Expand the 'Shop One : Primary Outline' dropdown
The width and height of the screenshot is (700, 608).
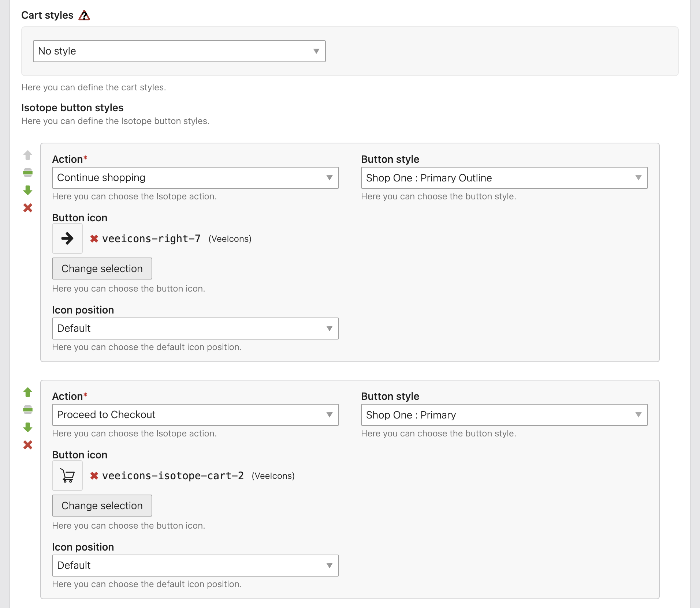pyautogui.click(x=504, y=178)
